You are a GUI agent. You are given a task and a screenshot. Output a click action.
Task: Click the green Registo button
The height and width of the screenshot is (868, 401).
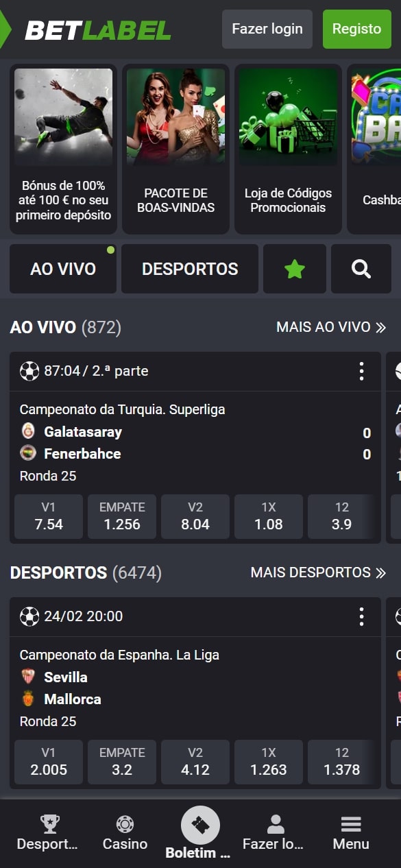point(356,29)
